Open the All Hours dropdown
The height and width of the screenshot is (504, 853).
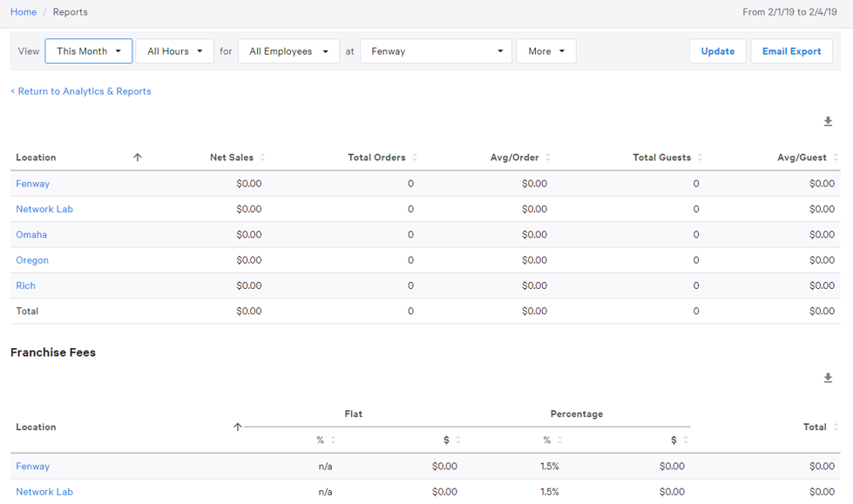point(174,50)
